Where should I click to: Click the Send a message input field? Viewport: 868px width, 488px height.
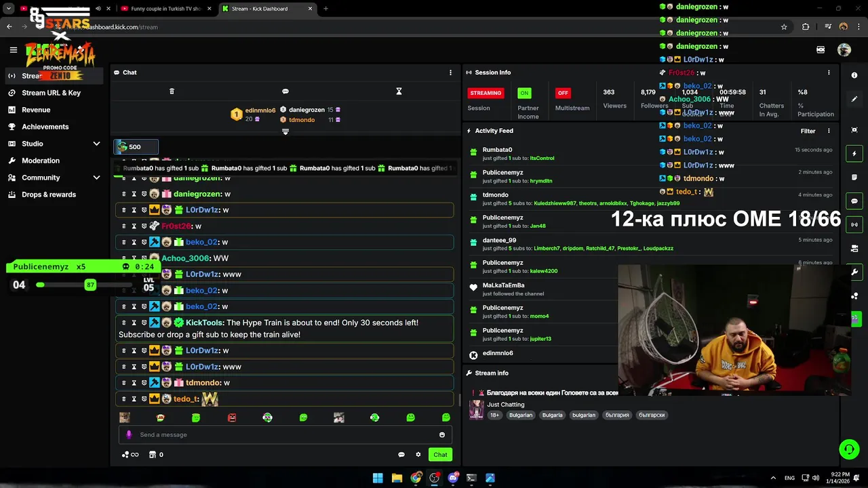[x=285, y=434]
